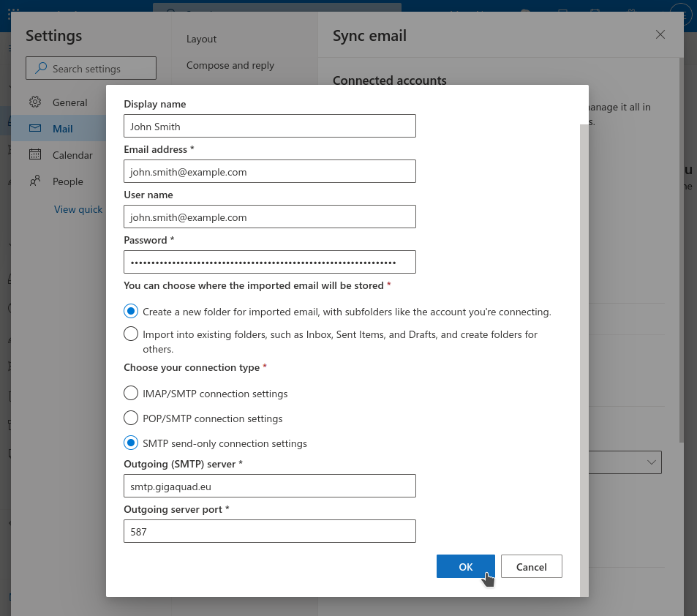Select POP/SMTP connection settings
697x616 pixels.
(131, 418)
